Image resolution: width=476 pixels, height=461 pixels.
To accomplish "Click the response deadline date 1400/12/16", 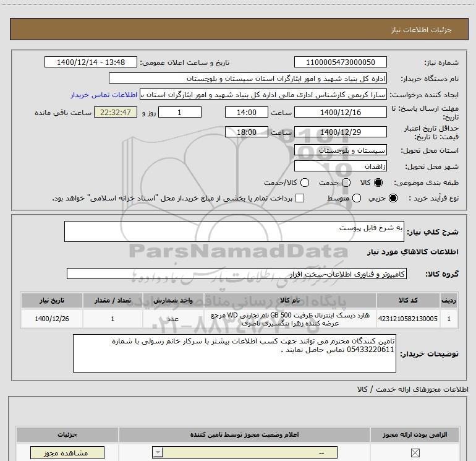I will (x=340, y=113).
